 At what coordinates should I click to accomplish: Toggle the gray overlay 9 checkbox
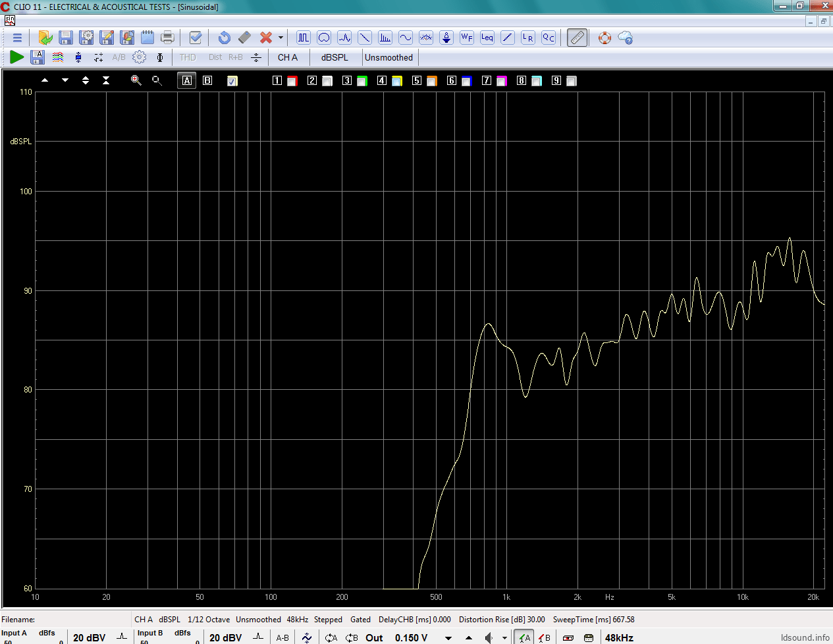coord(571,81)
